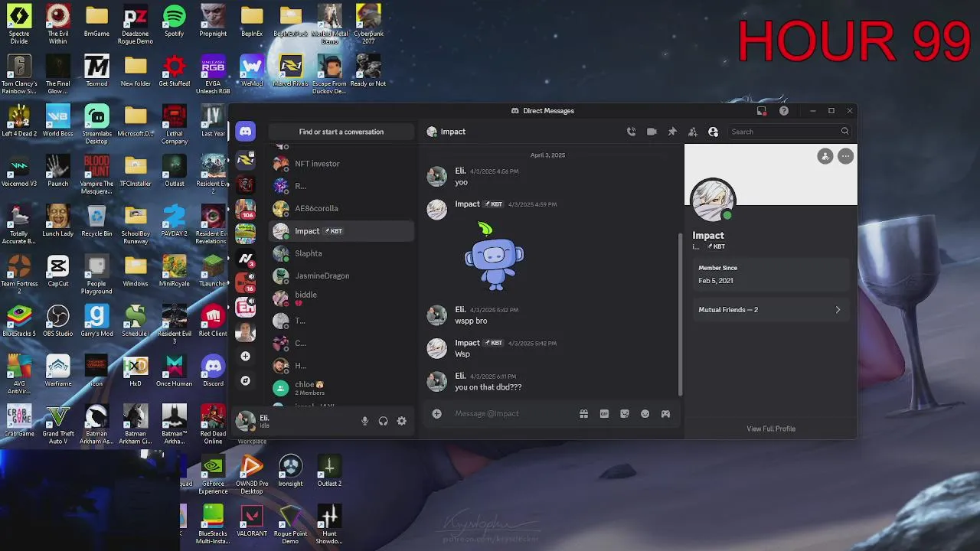Open JasmineDragon conversation
This screenshot has height=551, width=980.
tap(341, 275)
